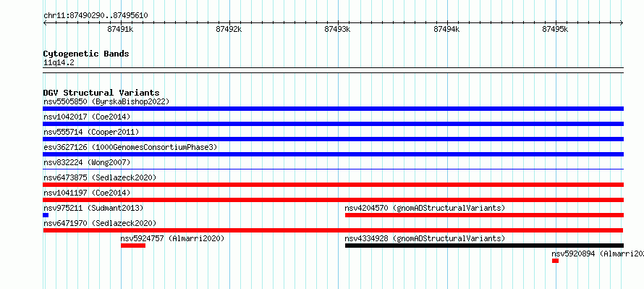Image resolution: width=644 pixels, height=289 pixels.
Task: Select the thin blue line under nsv832224
Action: (x=333, y=169)
